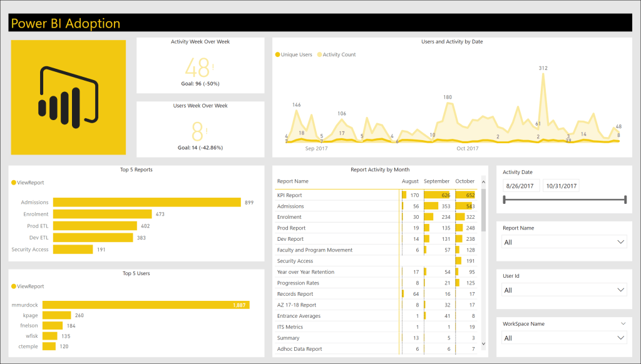The height and width of the screenshot is (364, 641).
Task: Open the Report Name dropdown
Action: point(564,242)
